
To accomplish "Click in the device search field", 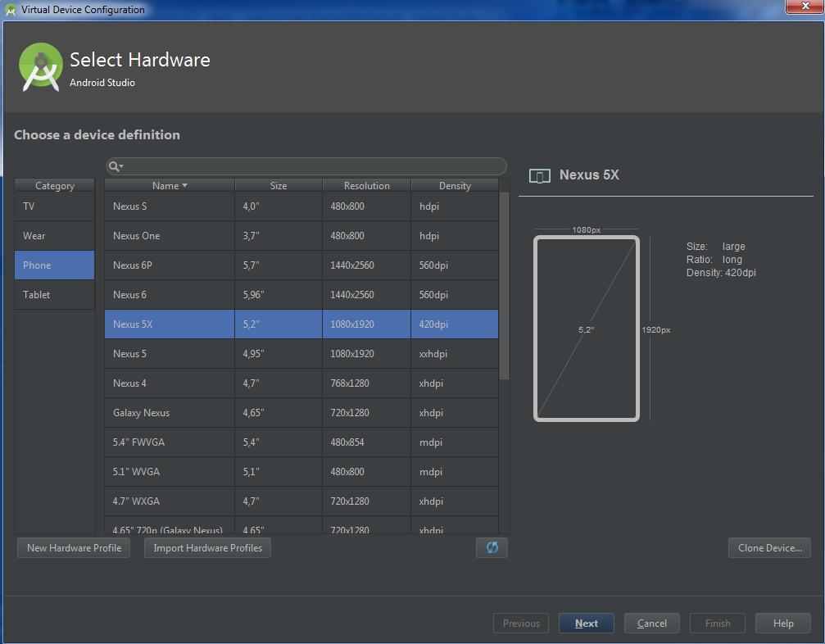I will [x=306, y=167].
